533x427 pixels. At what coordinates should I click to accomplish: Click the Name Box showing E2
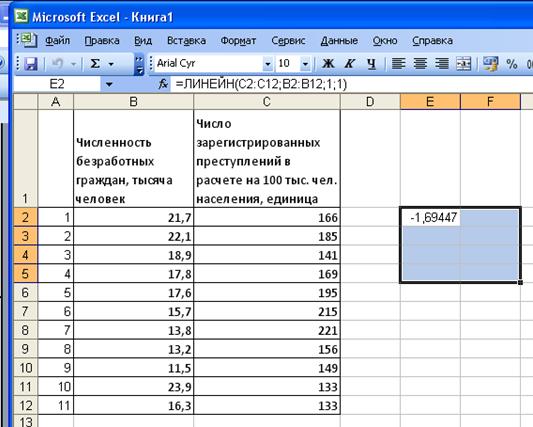click(x=57, y=84)
